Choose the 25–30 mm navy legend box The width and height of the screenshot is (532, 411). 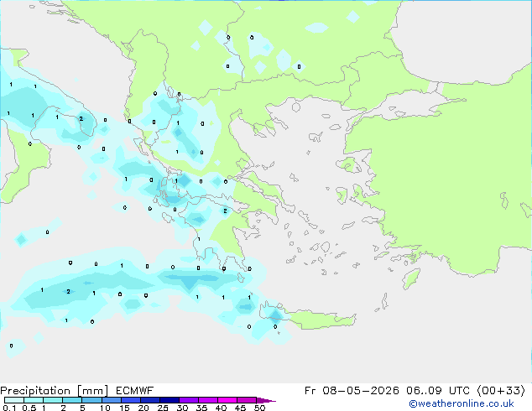click(x=170, y=400)
